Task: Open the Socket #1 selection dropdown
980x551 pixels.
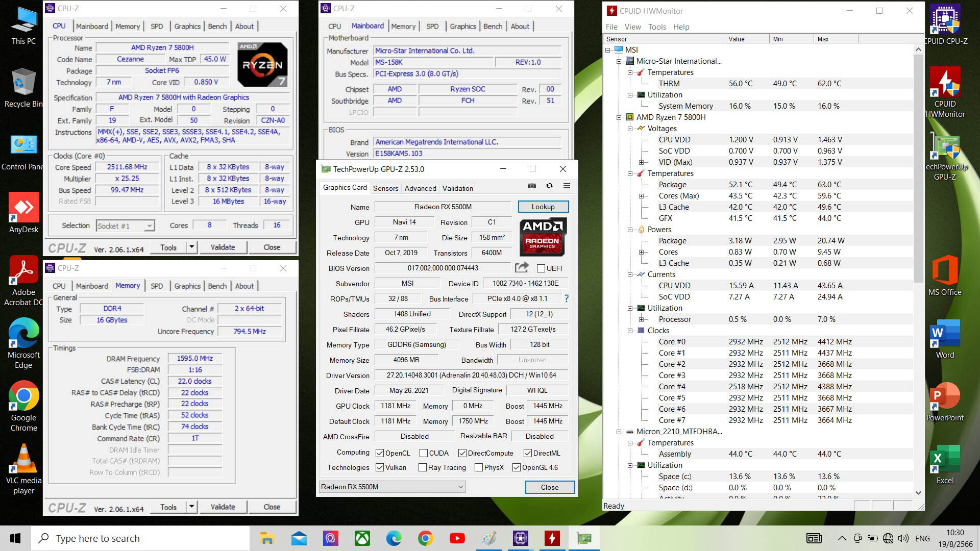Action: (125, 226)
